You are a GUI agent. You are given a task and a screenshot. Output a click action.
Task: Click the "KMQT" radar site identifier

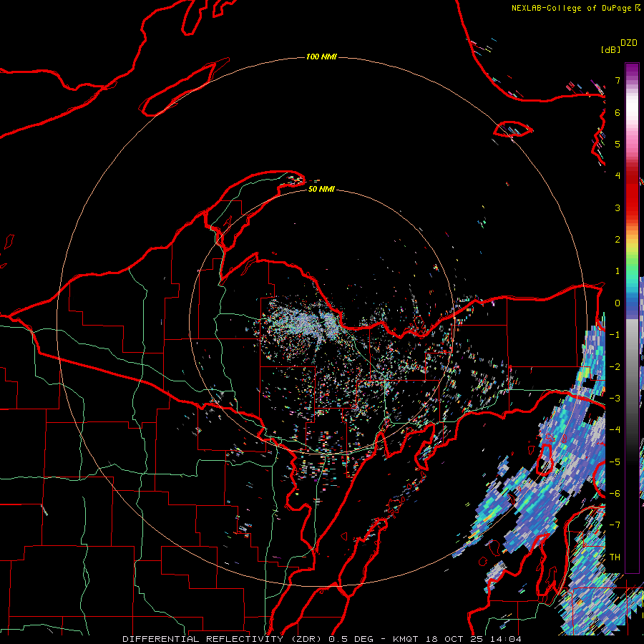coord(406,639)
